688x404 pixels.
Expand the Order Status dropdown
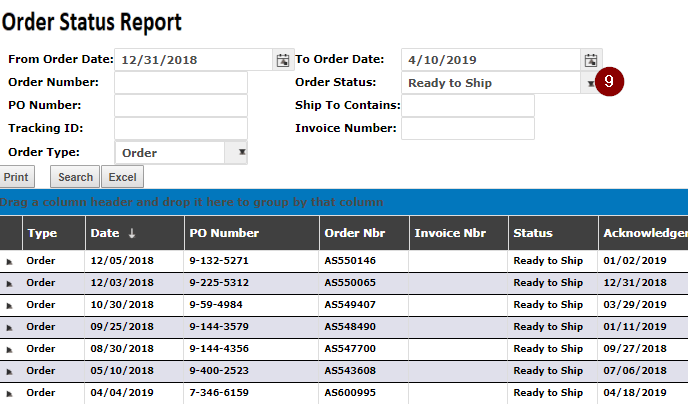tap(591, 83)
